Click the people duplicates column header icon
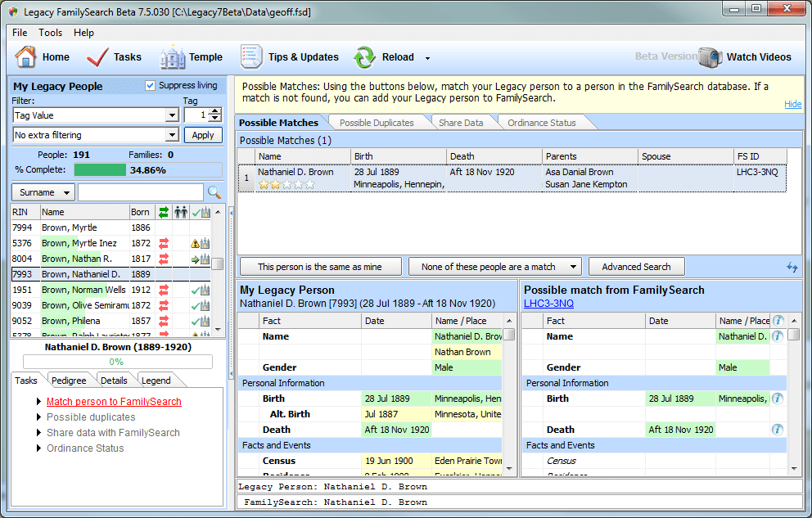The image size is (812, 518). tap(181, 212)
